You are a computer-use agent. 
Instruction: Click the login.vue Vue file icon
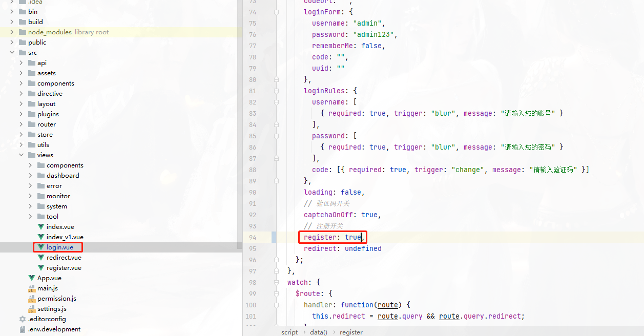(x=41, y=247)
